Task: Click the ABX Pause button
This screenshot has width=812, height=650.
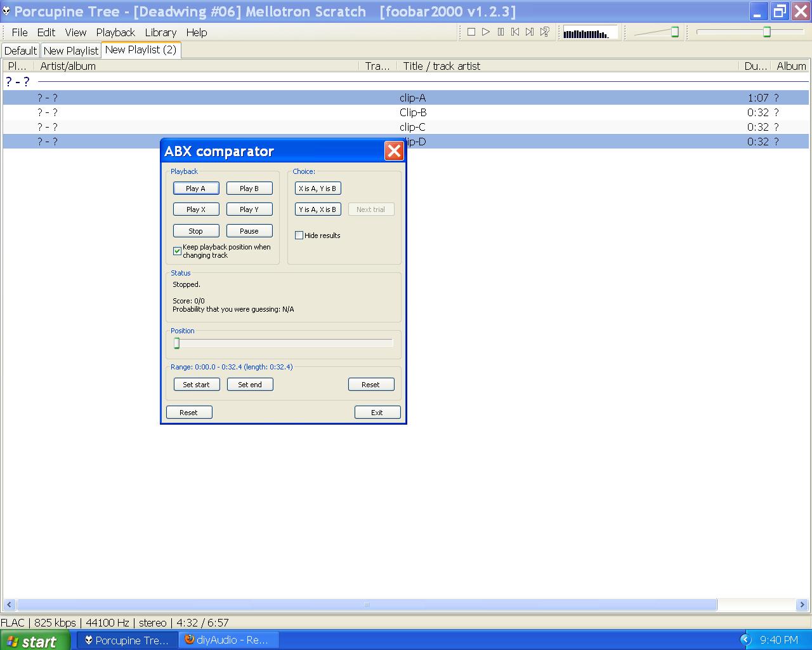Action: coord(249,231)
